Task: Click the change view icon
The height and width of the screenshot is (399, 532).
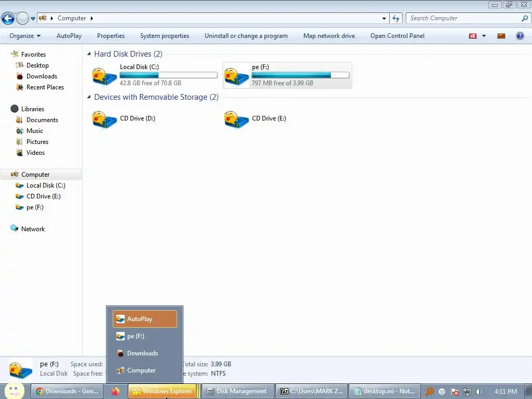Action: click(473, 36)
